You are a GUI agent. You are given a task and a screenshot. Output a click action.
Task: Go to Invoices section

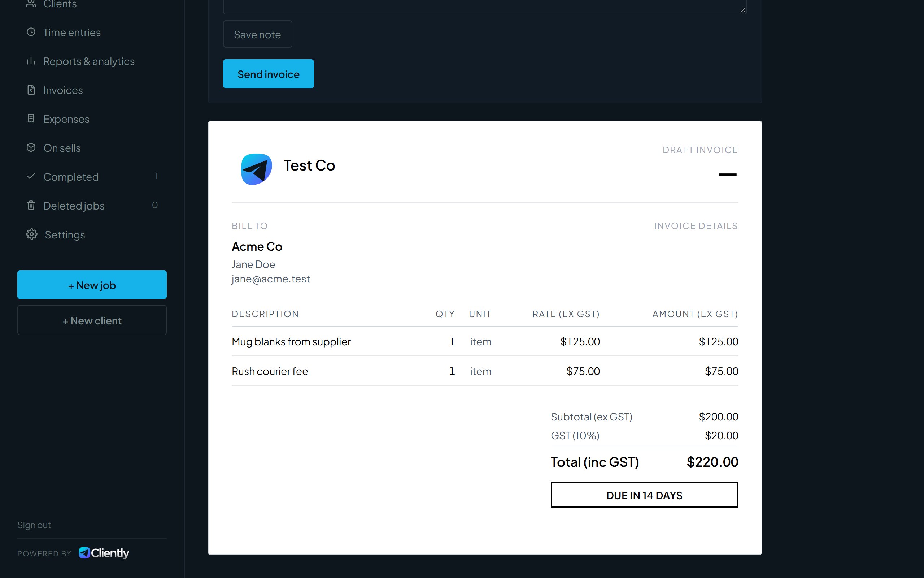pos(92,90)
